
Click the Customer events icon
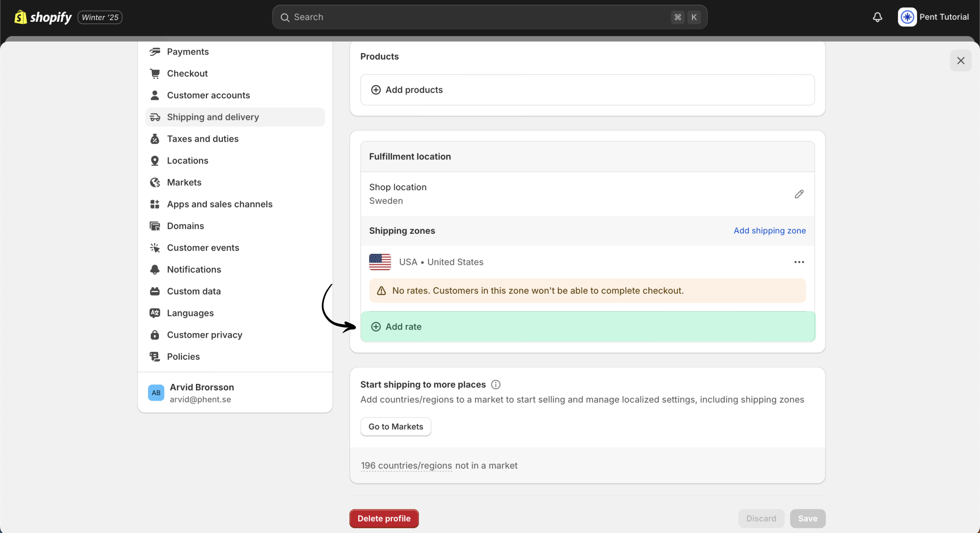(155, 248)
